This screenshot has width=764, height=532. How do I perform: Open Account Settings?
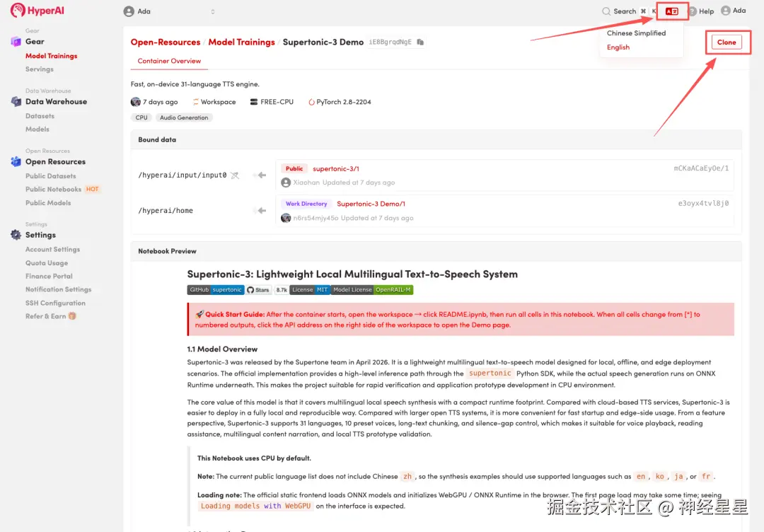coord(52,250)
